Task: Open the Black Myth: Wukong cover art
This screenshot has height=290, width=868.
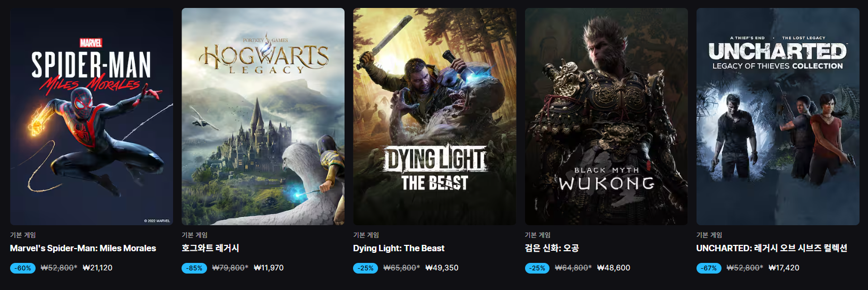Action: [x=606, y=116]
